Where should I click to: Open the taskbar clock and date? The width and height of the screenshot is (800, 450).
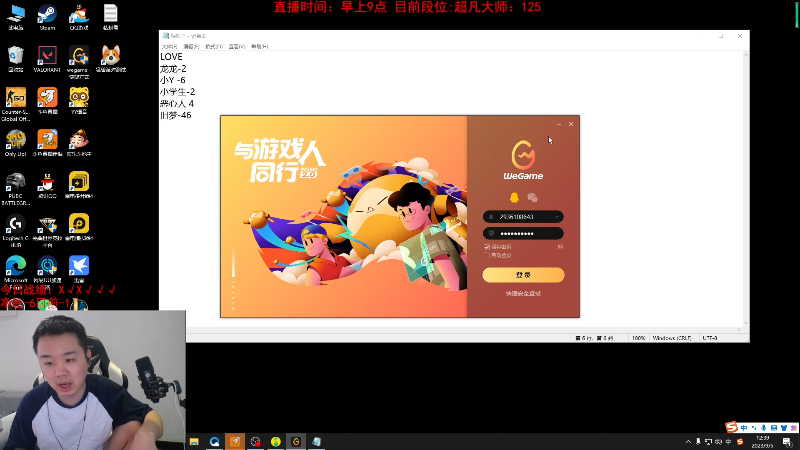point(763,442)
